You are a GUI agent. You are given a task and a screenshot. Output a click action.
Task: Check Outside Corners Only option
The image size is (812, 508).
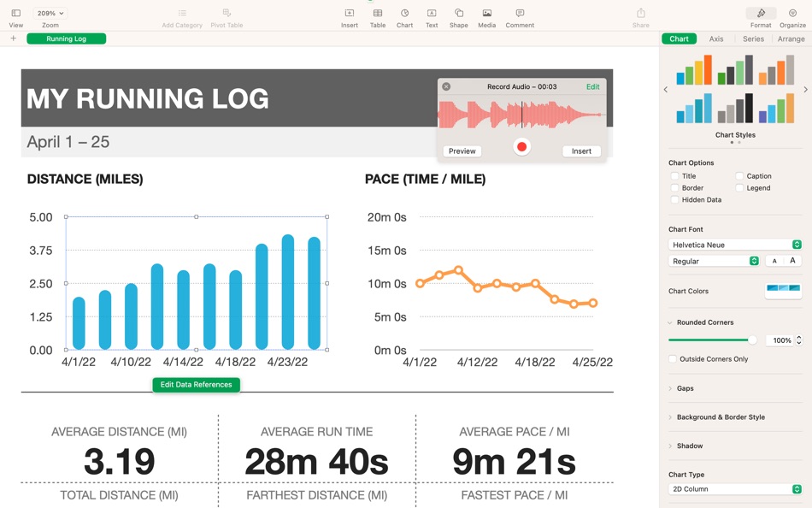673,358
